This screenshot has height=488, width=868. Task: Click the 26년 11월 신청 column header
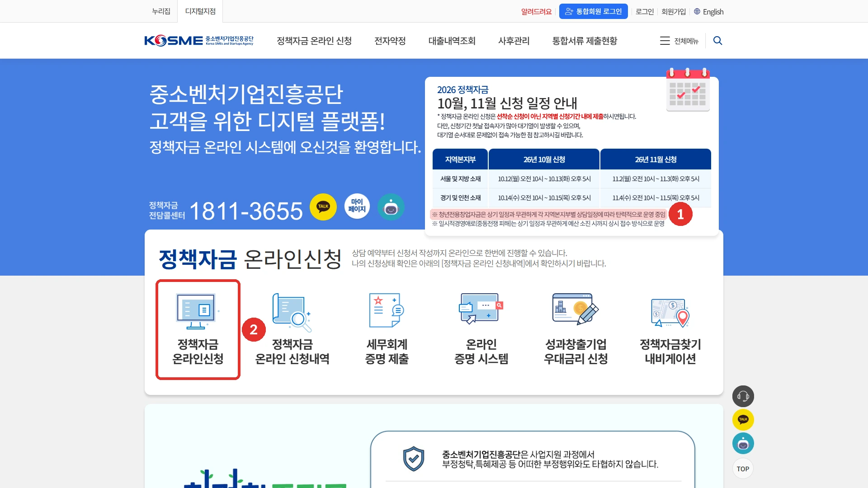[656, 159]
